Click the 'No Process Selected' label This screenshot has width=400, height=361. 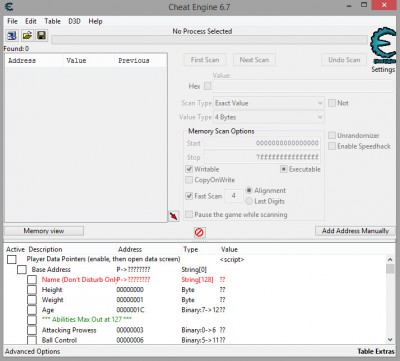point(202,31)
